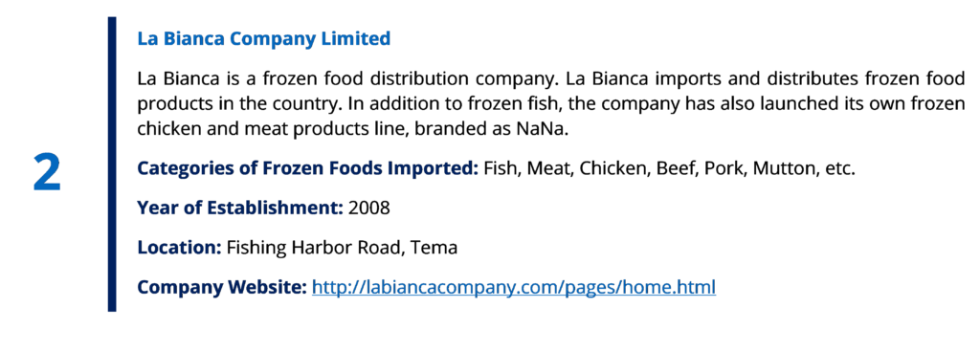Click the first line of description paragraph
Screen dimensions: 980x352
tap(550, 80)
